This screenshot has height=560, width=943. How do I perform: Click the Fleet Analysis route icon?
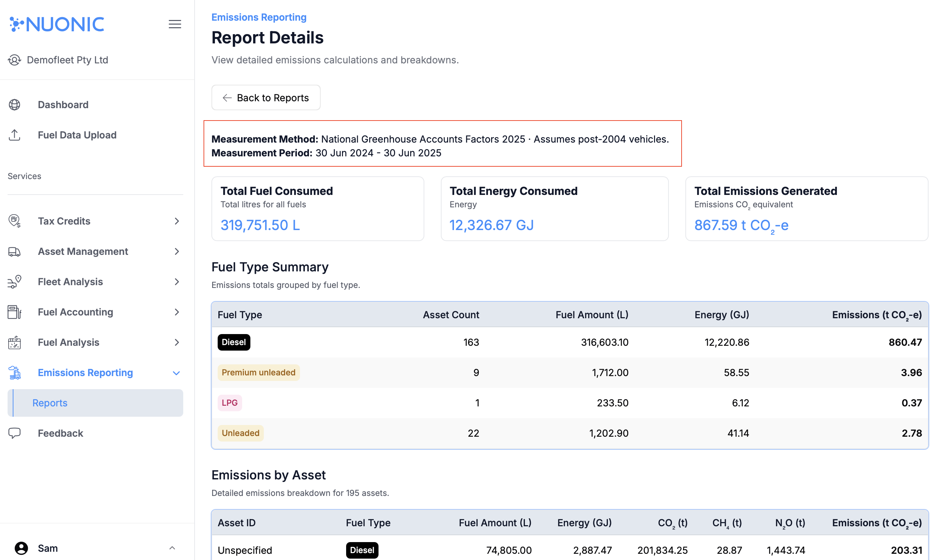click(14, 281)
